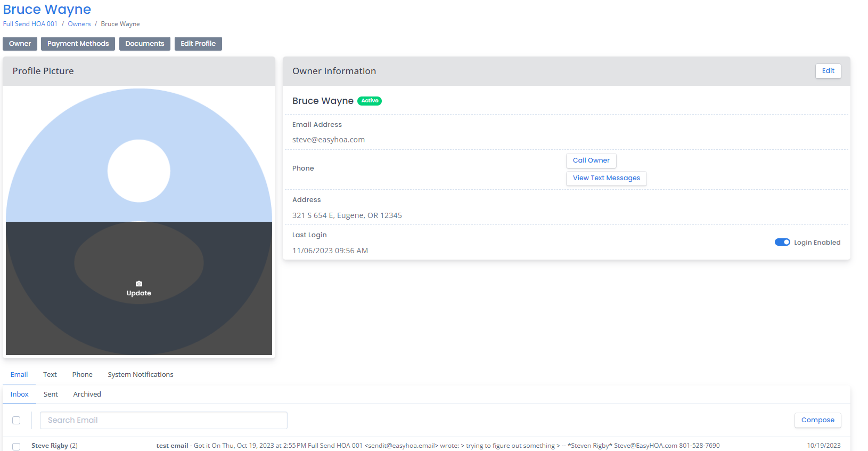Click the Edit Profile button
Viewport: 868px width, 451px height.
[x=198, y=44]
